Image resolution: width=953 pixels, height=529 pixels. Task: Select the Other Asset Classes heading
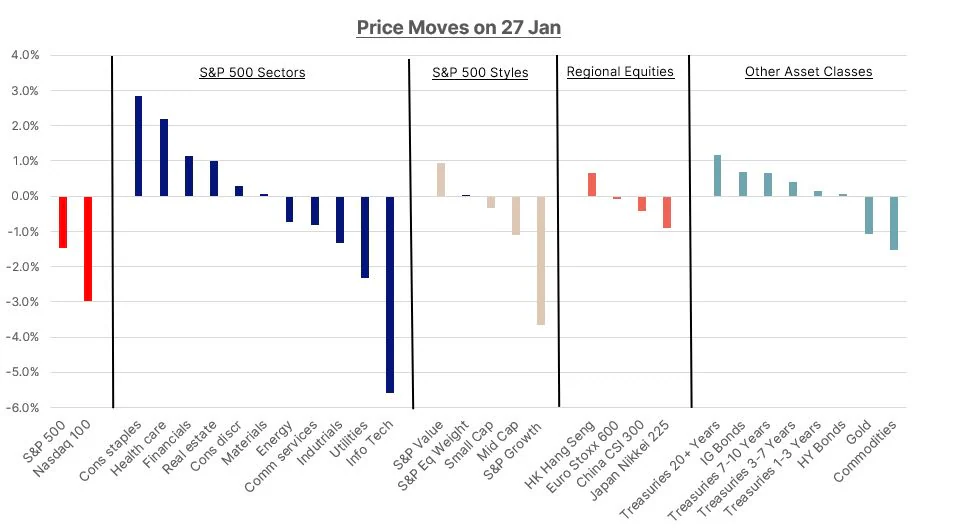click(809, 72)
